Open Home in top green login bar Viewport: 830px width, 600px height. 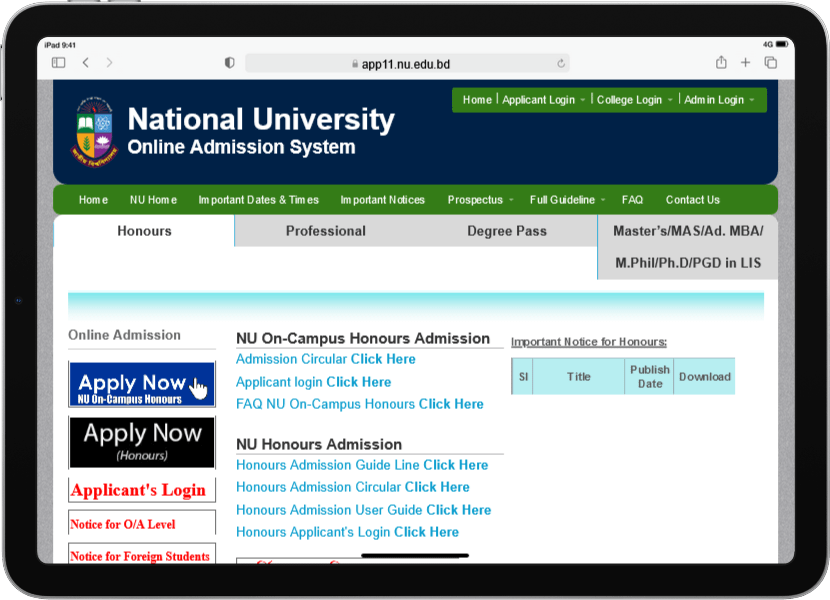click(477, 100)
